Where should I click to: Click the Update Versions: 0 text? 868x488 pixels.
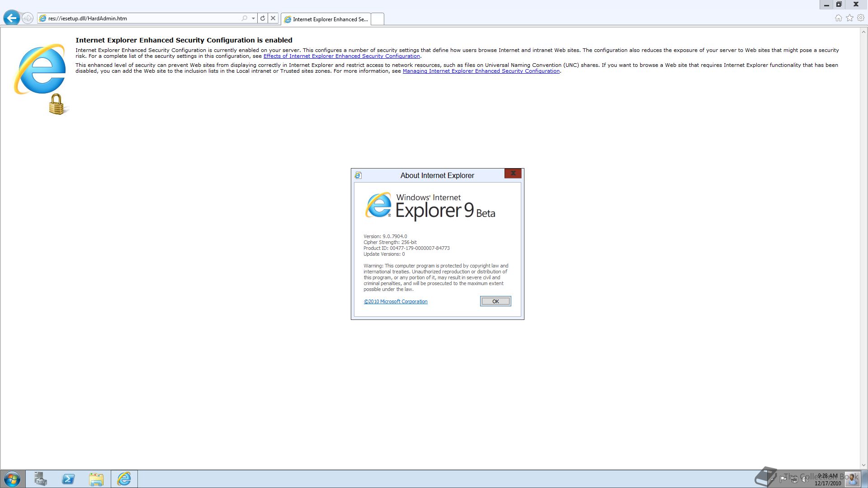(384, 254)
